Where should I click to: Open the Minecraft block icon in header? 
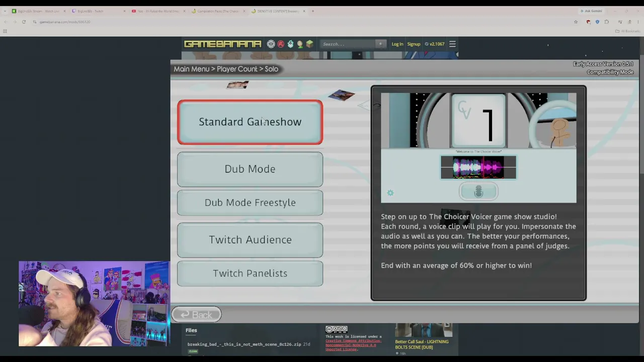click(309, 44)
